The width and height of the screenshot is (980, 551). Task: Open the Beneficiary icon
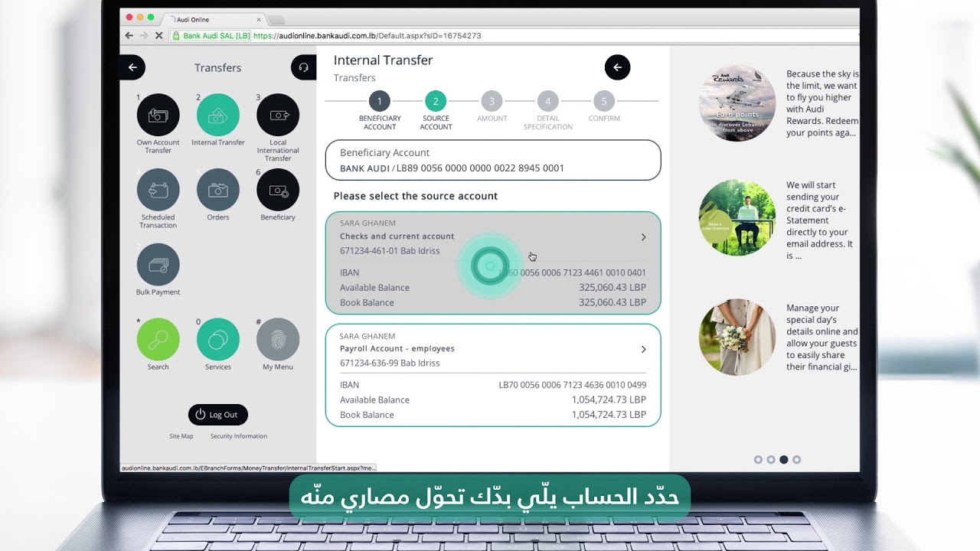pos(278,190)
